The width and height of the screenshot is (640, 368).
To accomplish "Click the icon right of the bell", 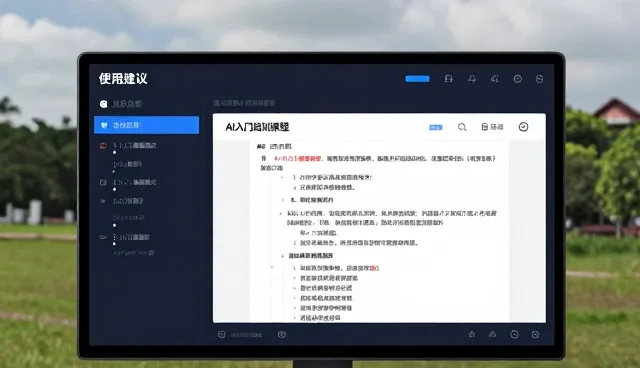I will tap(495, 79).
